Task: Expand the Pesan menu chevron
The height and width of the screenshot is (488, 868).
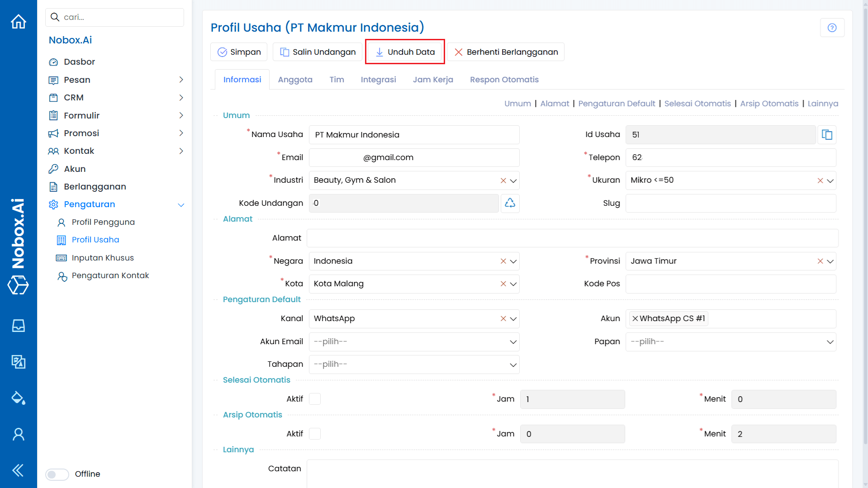Action: point(181,80)
